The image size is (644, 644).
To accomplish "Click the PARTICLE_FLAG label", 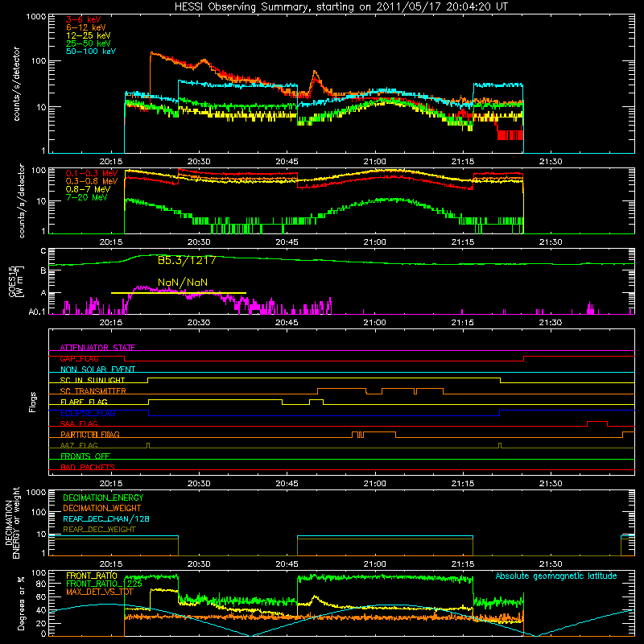I will (90, 435).
